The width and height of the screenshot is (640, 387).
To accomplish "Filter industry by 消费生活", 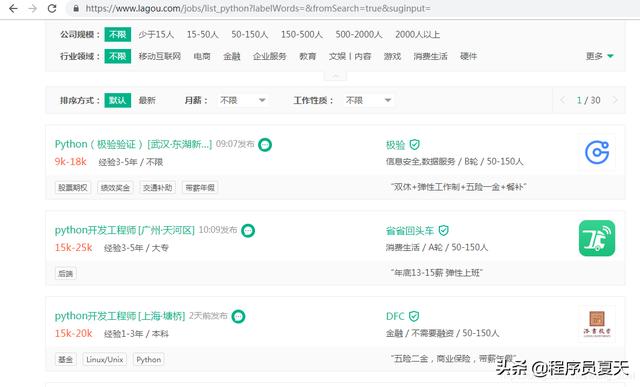I will [x=430, y=56].
